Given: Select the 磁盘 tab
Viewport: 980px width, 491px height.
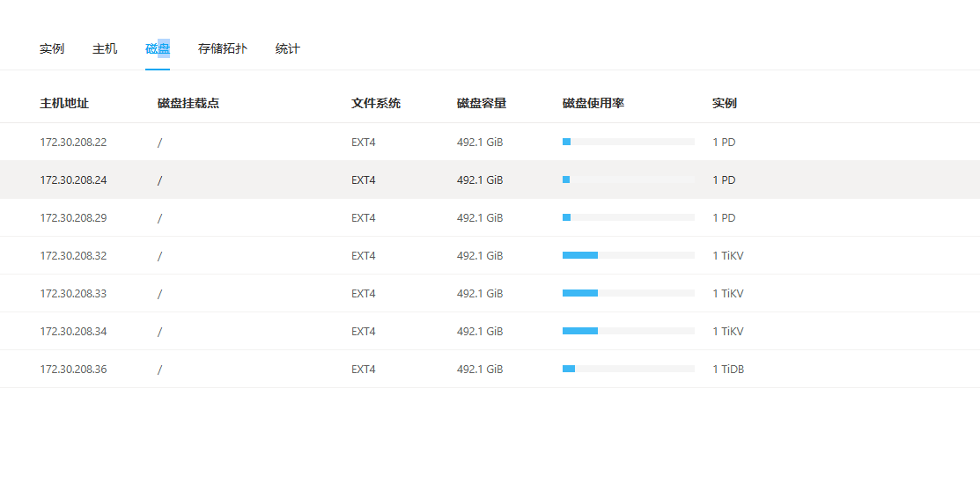Looking at the screenshot, I should tap(158, 49).
